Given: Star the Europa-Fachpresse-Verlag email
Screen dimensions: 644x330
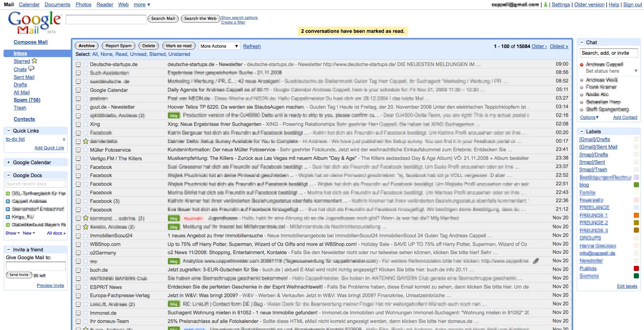Looking at the screenshot, I should tap(86, 296).
